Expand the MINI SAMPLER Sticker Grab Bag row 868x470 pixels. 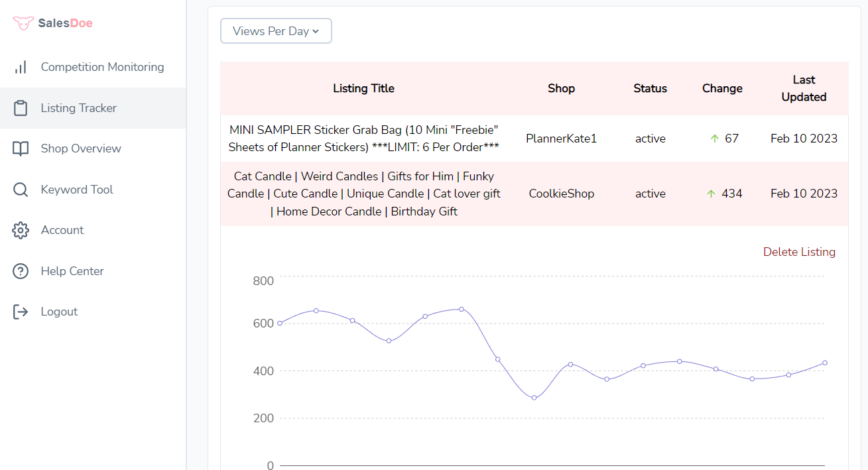pyautogui.click(x=363, y=139)
